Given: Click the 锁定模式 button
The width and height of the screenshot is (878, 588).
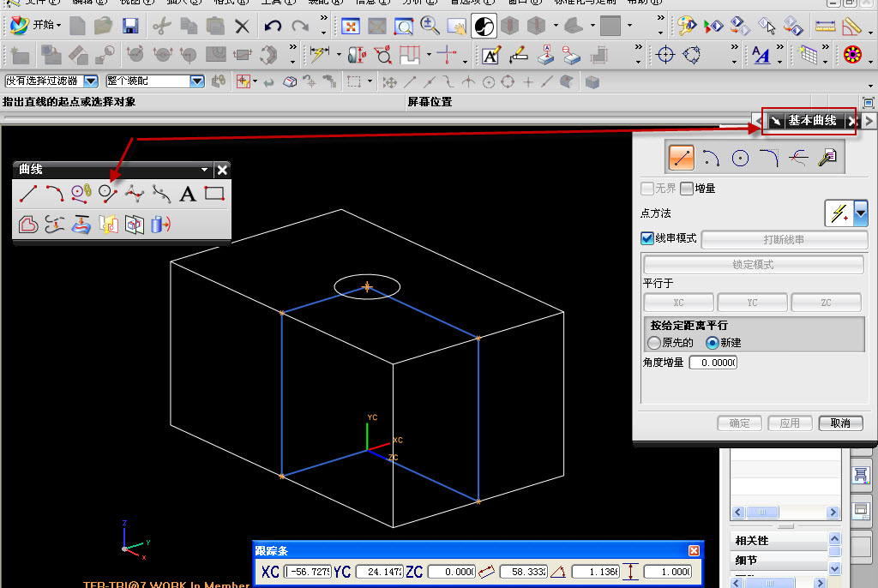Looking at the screenshot, I should (753, 264).
